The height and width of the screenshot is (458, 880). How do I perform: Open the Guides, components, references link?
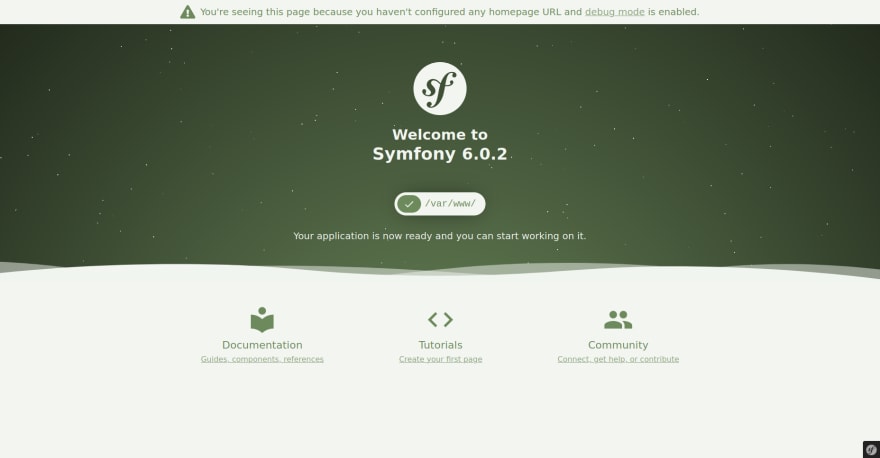click(x=262, y=359)
